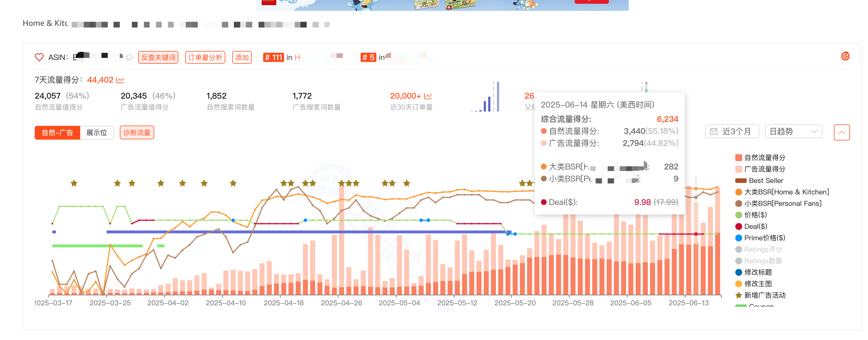The height and width of the screenshot is (340, 868).
Task: Toggle 修改标题 legend marker
Action: 753,272
